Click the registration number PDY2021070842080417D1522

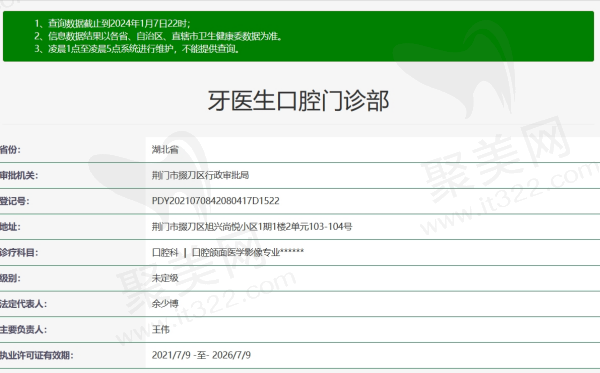(x=215, y=201)
